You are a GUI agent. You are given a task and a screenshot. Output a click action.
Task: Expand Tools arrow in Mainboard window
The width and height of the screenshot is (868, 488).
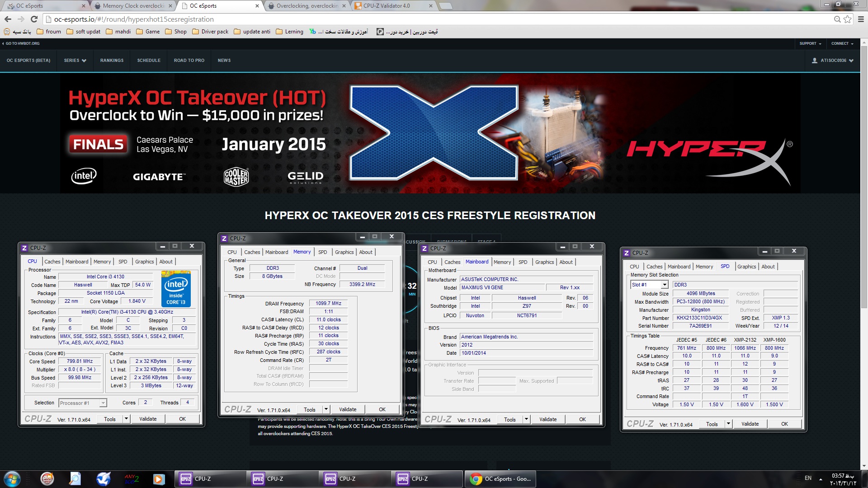pos(527,419)
